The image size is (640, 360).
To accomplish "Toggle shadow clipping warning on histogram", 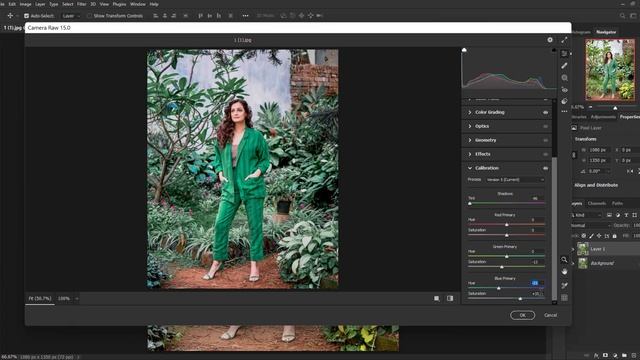I will click(x=464, y=50).
